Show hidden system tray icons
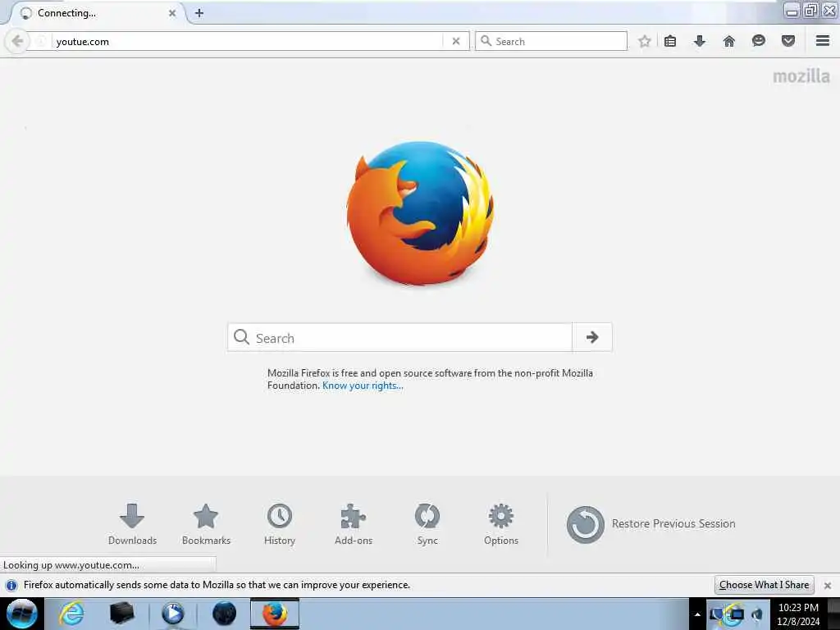The height and width of the screenshot is (630, 840). pyautogui.click(x=697, y=614)
